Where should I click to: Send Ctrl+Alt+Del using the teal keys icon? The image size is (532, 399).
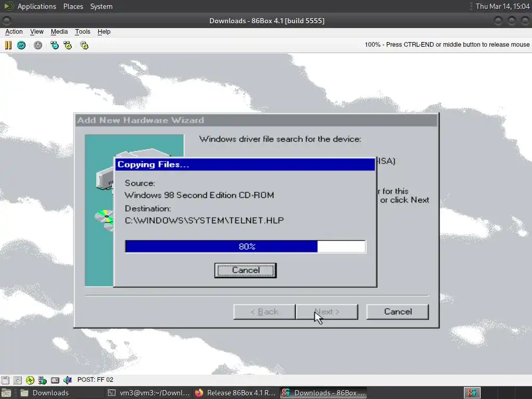pyautogui.click(x=54, y=45)
